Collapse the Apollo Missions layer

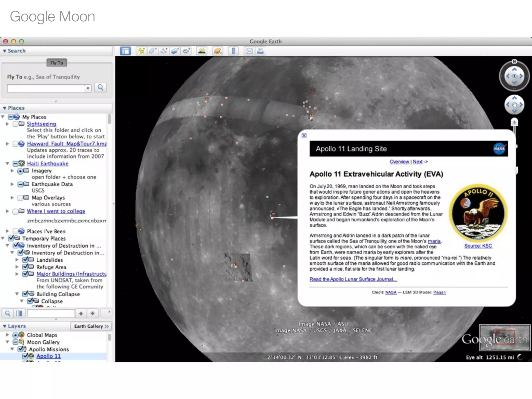pos(12,349)
